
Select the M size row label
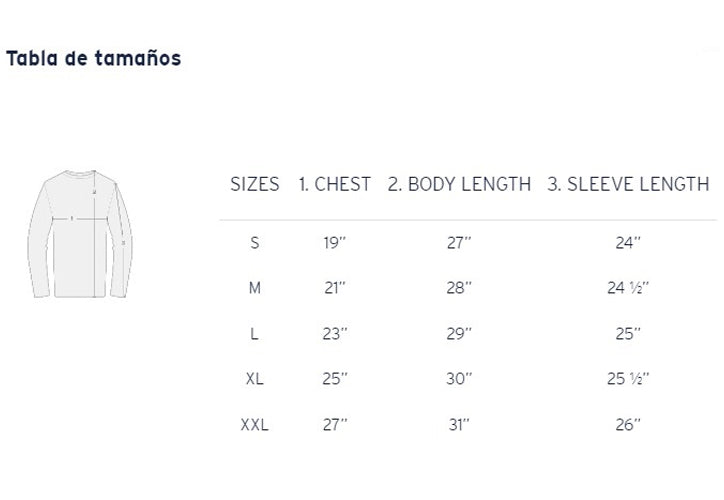pos(255,288)
